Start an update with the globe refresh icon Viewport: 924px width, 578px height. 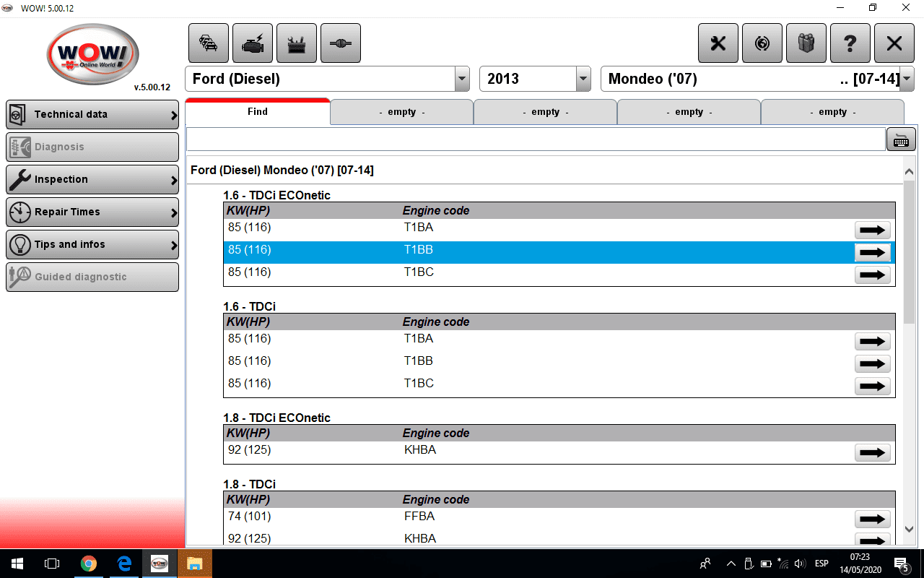point(762,43)
